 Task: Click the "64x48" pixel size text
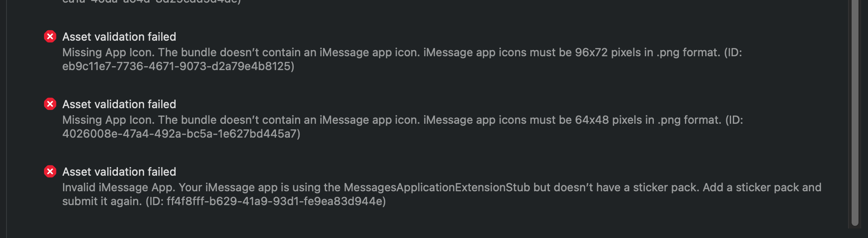coord(592,120)
